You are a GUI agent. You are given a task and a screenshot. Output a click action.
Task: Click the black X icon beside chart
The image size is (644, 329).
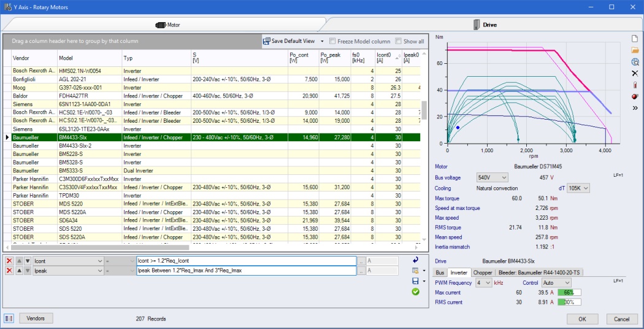[635, 73]
